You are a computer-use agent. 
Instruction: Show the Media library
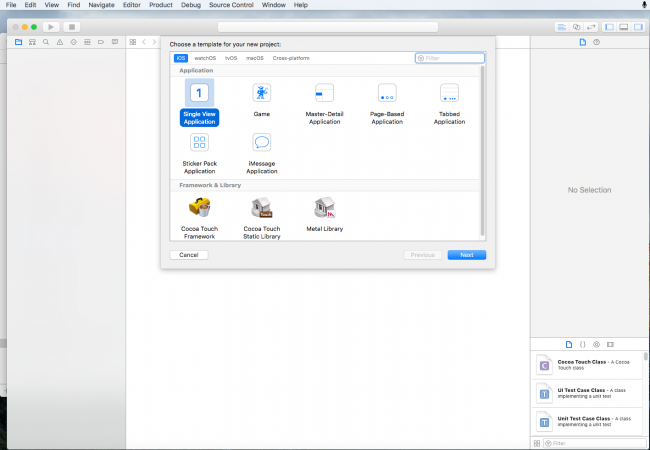pyautogui.click(x=610, y=344)
